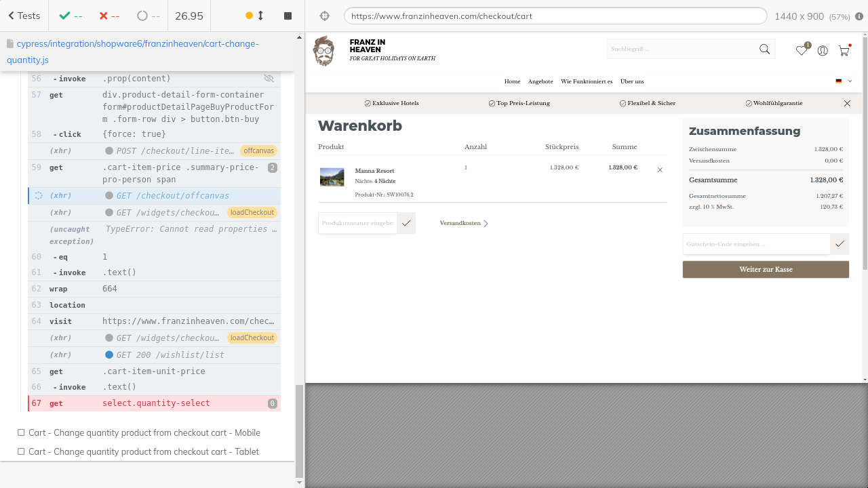The image size is (868, 488).
Task: Toggle auto-scrolling arrow icon in Cypress header
Action: (x=260, y=16)
